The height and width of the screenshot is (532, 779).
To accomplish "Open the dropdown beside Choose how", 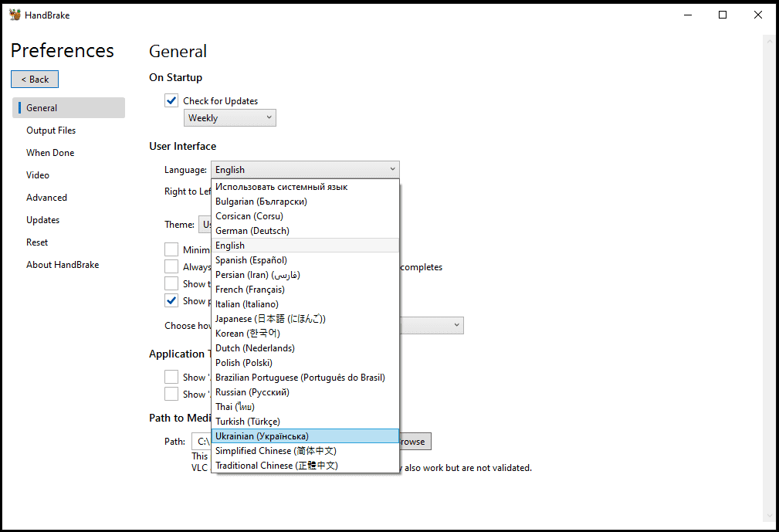I will point(432,325).
